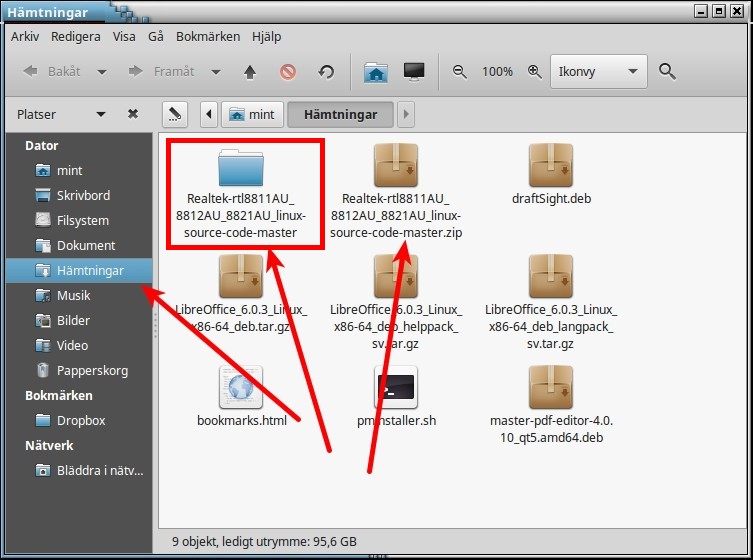This screenshot has height=560, width=753.
Task: Click the Home folder toolbar icon
Action: coord(376,72)
